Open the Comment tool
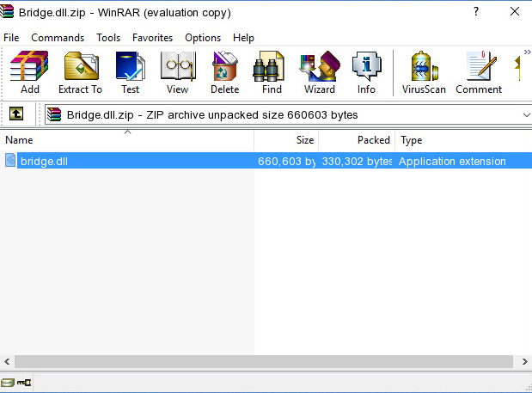 479,72
